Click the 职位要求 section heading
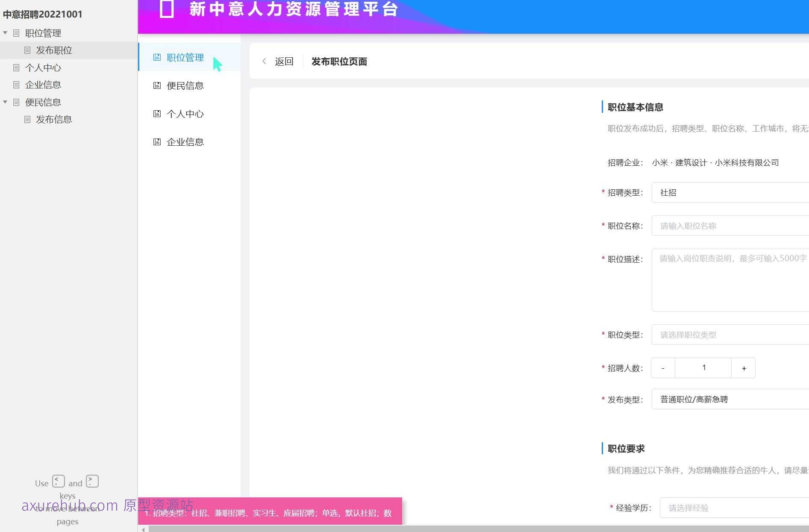The image size is (809, 532). [626, 449]
